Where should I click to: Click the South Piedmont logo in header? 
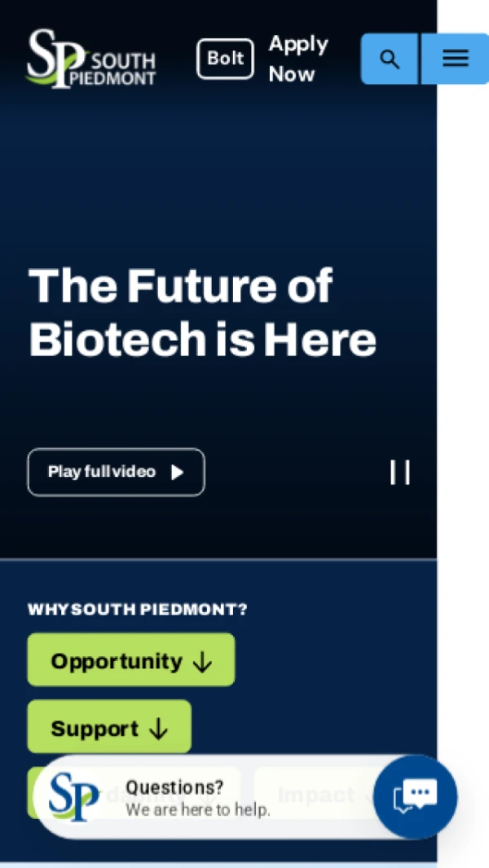tap(91, 59)
